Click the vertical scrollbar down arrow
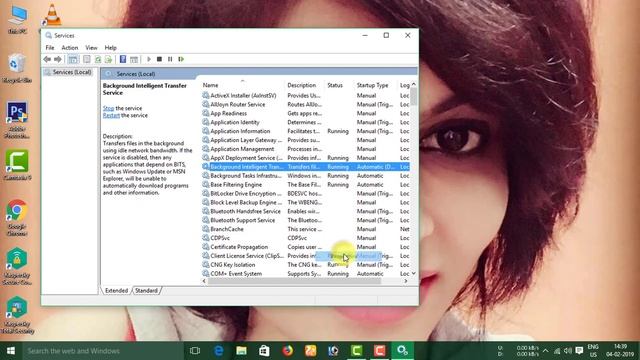Viewport: 640px width, 360px height. 414,273
